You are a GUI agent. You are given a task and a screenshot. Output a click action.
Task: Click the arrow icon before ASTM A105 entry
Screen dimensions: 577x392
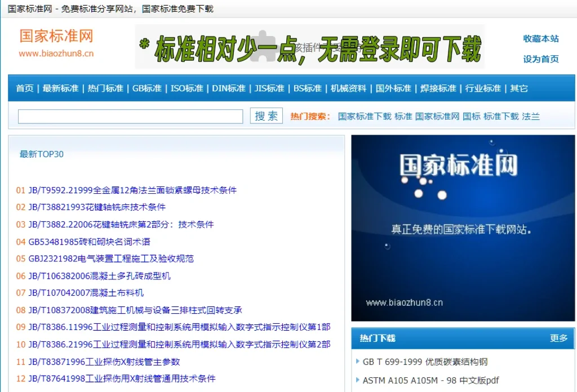point(359,381)
